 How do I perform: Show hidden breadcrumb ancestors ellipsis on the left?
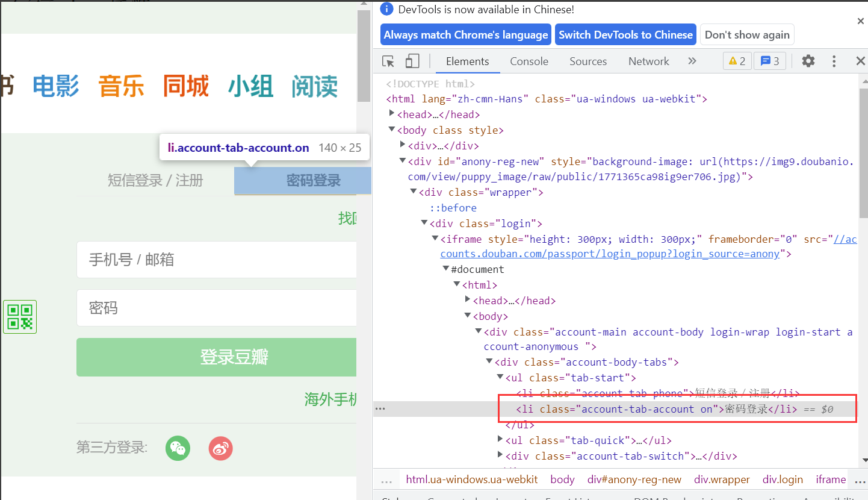[x=386, y=480]
